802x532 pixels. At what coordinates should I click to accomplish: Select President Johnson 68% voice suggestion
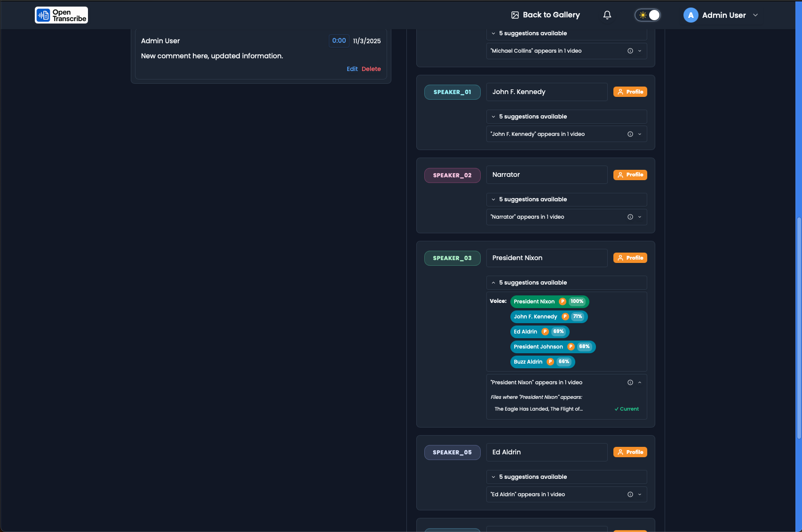click(553, 347)
